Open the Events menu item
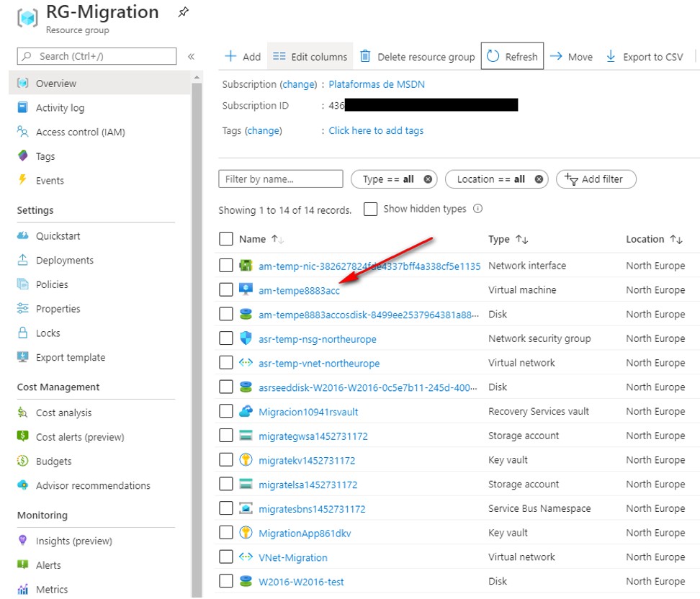This screenshot has width=700, height=599. click(50, 180)
